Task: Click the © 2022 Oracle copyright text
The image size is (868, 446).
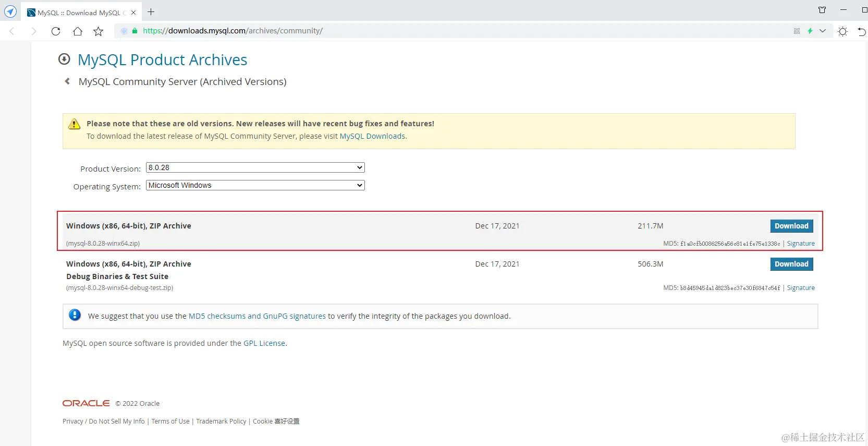Action: [x=138, y=404]
